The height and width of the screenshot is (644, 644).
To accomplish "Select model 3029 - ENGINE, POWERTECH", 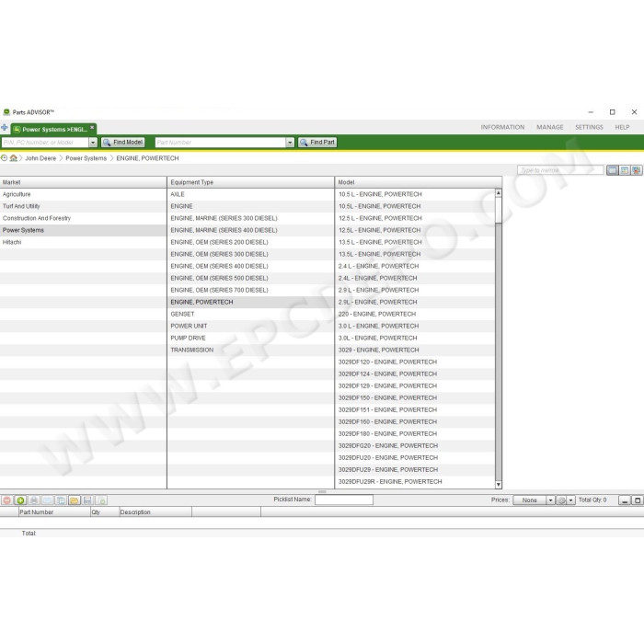I will coord(415,350).
